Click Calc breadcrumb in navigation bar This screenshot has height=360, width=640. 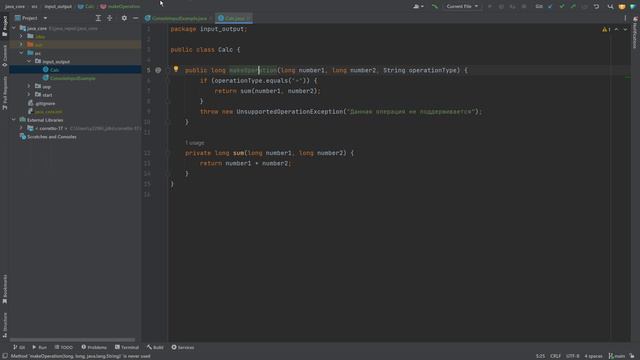86,7
